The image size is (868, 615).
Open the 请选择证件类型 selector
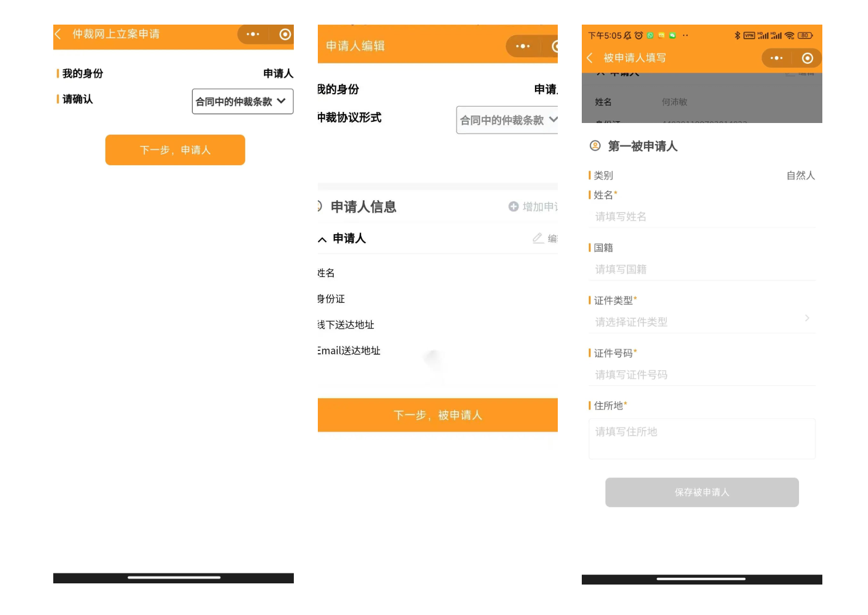pyautogui.click(x=702, y=322)
